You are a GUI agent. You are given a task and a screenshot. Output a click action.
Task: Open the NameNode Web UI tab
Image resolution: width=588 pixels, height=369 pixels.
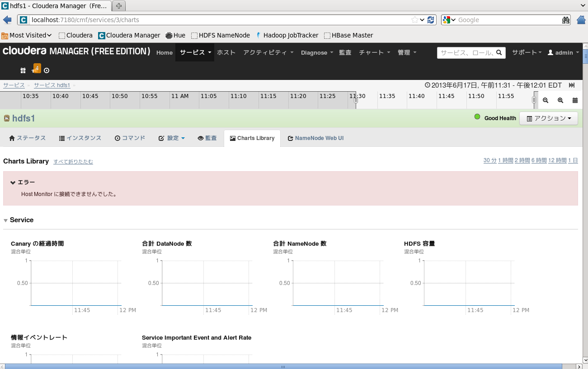click(315, 138)
